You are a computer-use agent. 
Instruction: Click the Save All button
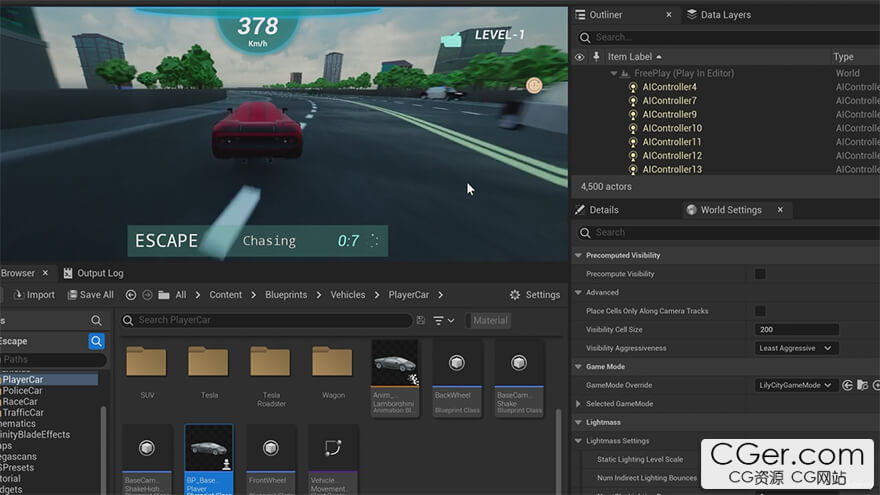(x=90, y=295)
